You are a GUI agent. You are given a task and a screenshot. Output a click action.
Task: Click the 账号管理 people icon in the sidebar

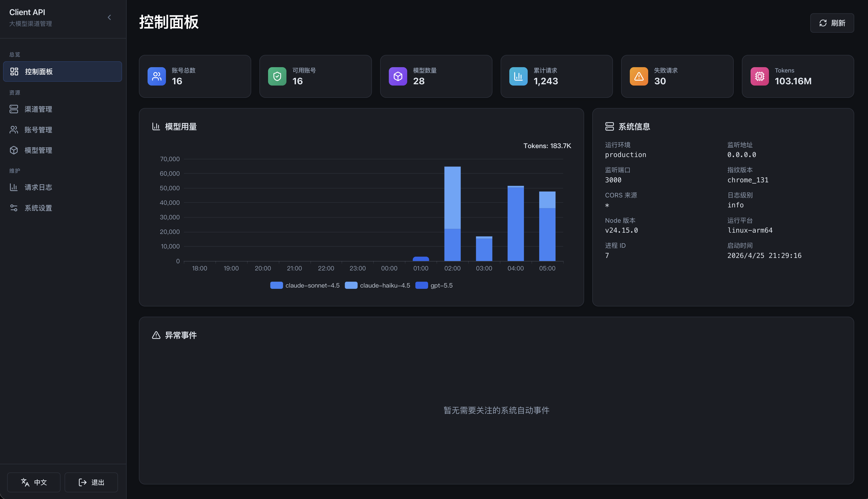click(14, 129)
